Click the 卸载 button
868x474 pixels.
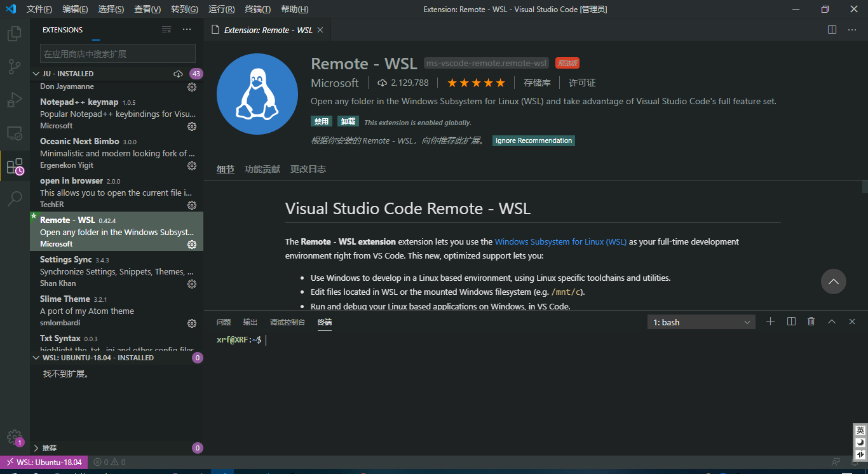tap(348, 121)
